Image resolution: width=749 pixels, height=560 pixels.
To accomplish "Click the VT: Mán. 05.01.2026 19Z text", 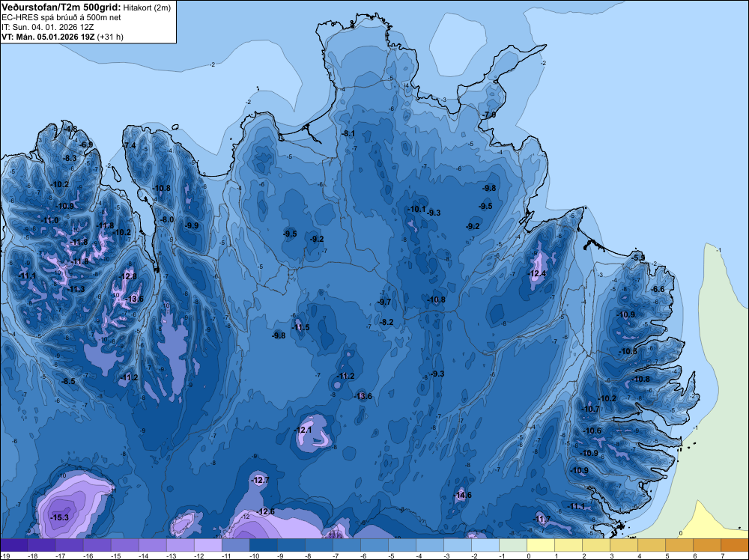I will [x=48, y=37].
